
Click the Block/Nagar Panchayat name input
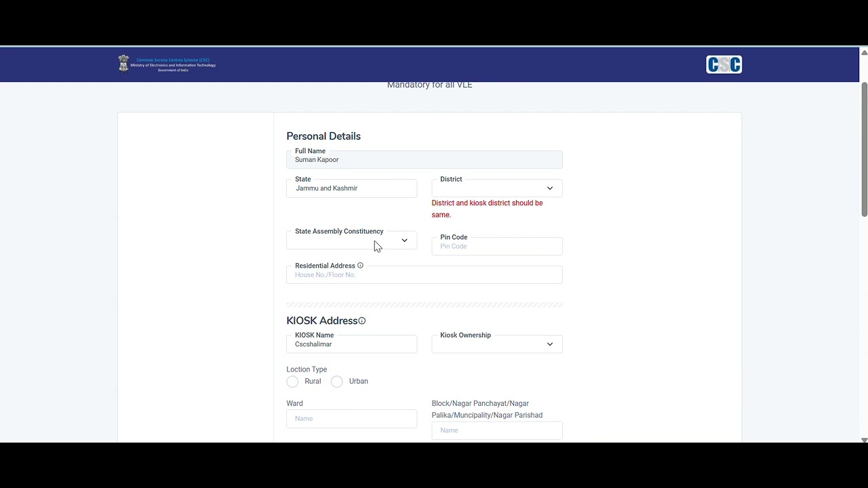point(497,430)
